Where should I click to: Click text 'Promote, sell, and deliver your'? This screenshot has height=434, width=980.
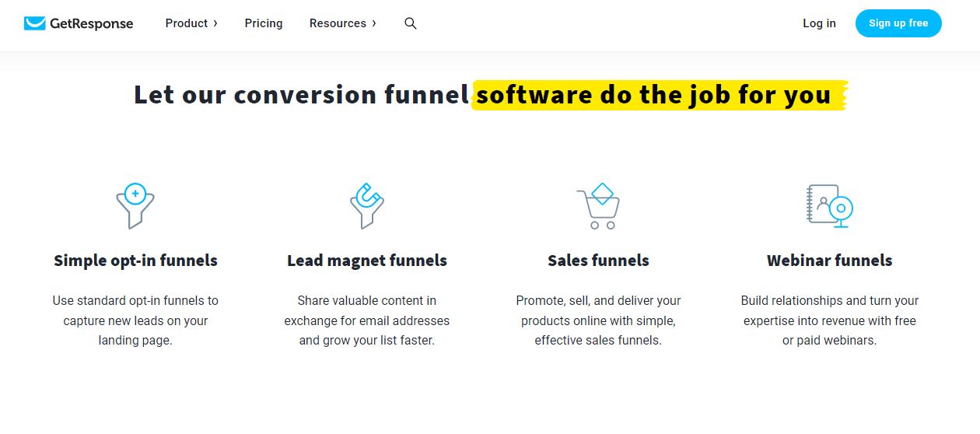[598, 300]
